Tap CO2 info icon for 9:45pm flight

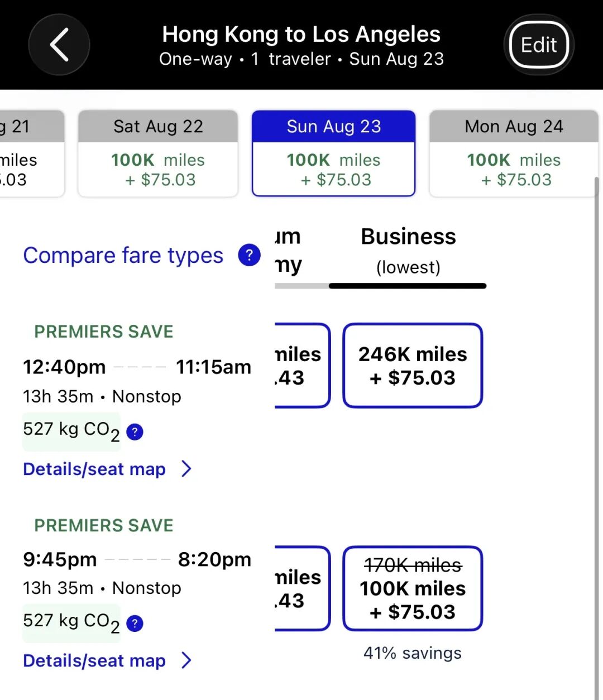(x=135, y=623)
